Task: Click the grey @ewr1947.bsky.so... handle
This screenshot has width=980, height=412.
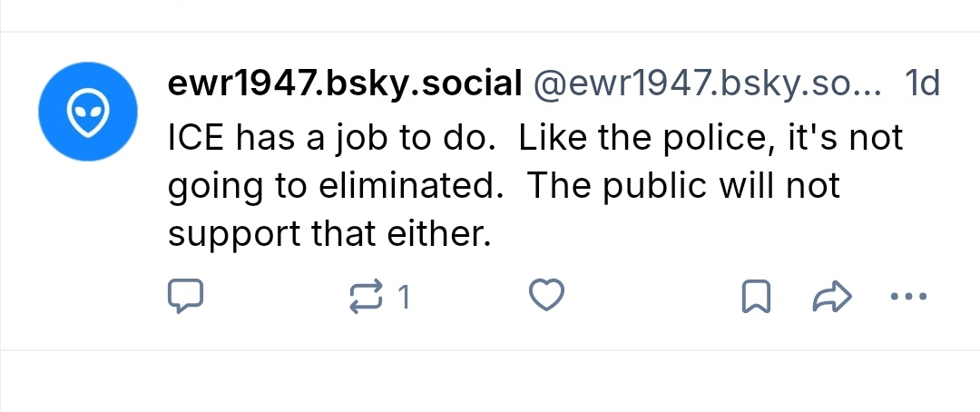Action: tap(706, 84)
